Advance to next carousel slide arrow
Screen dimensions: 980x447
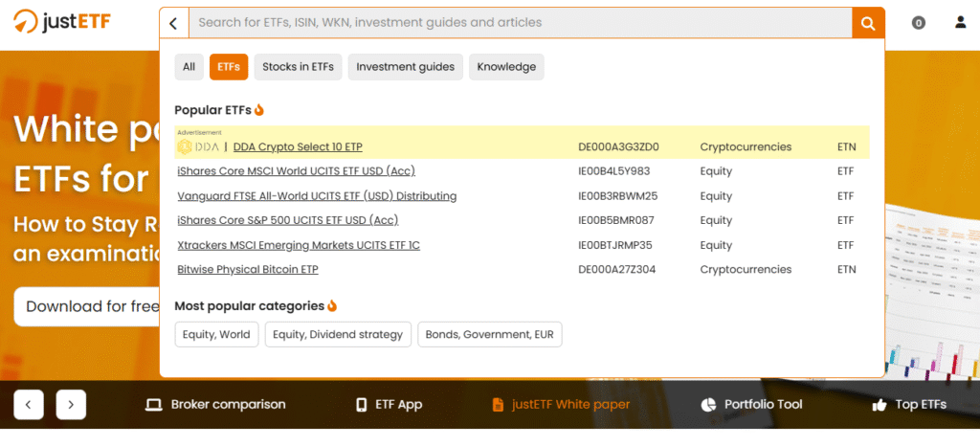tap(71, 405)
